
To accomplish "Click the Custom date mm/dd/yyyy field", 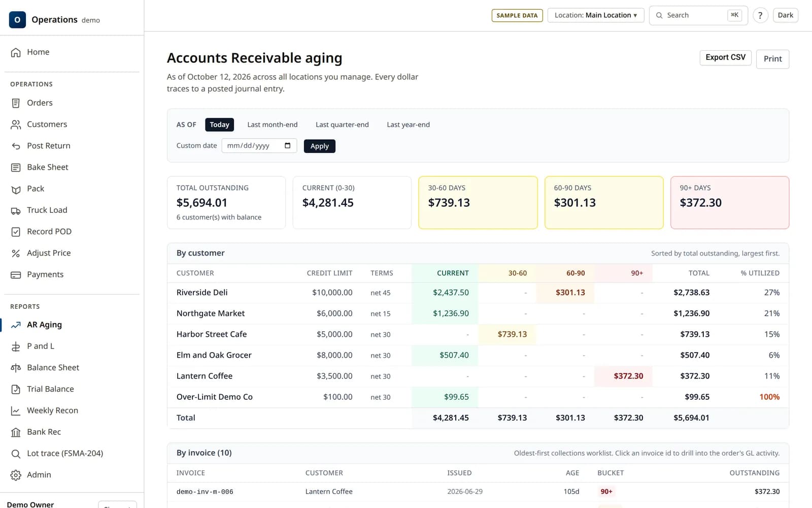I will click(259, 146).
